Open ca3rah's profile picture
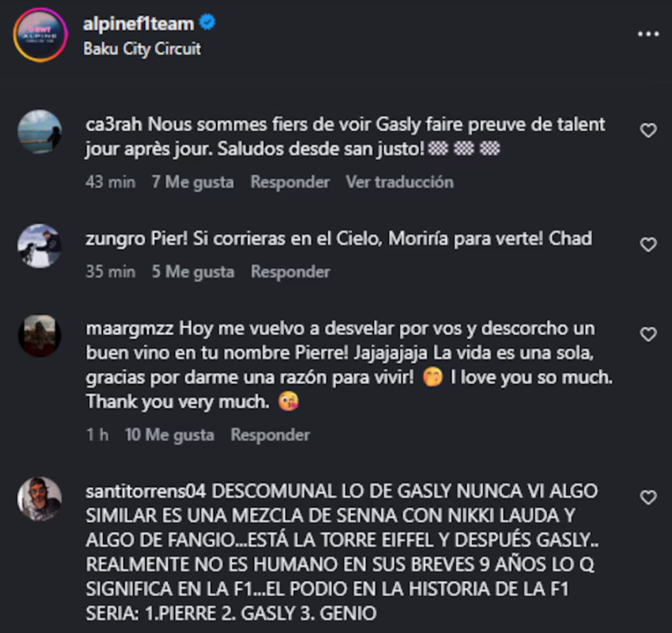 [40, 132]
